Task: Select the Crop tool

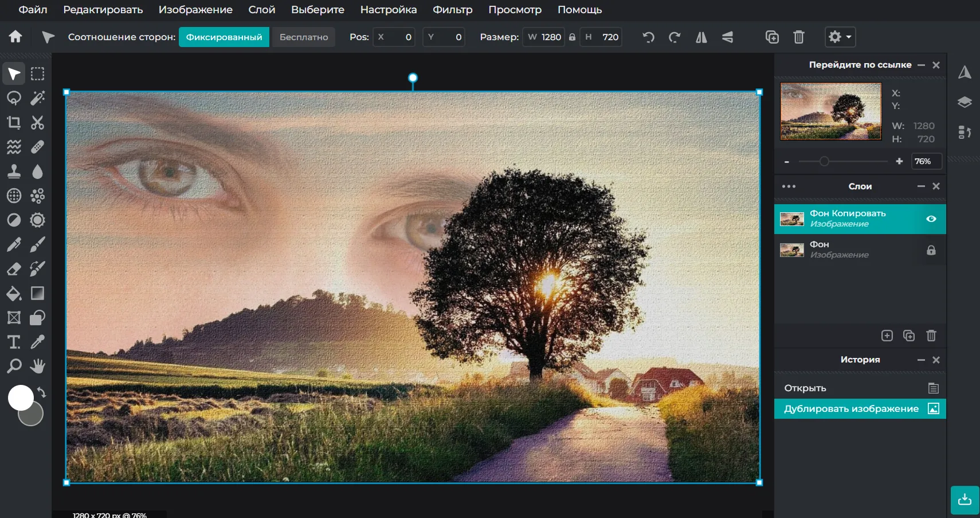Action: (14, 122)
